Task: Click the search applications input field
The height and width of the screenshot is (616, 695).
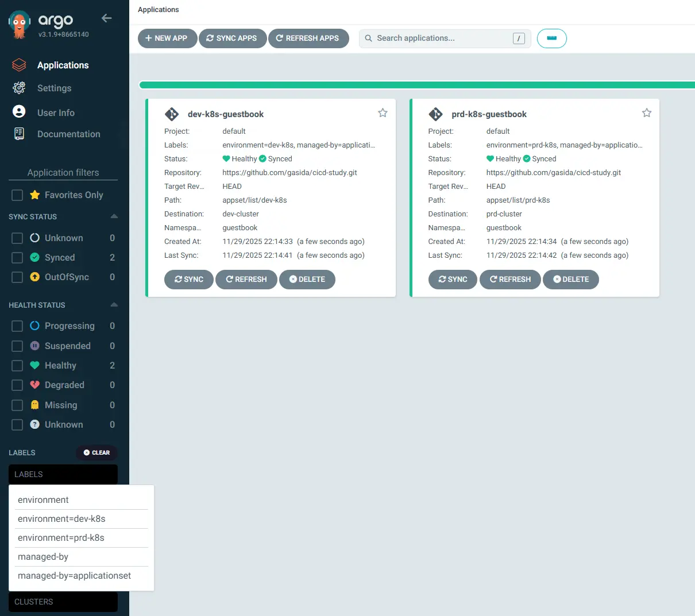Action: (445, 38)
